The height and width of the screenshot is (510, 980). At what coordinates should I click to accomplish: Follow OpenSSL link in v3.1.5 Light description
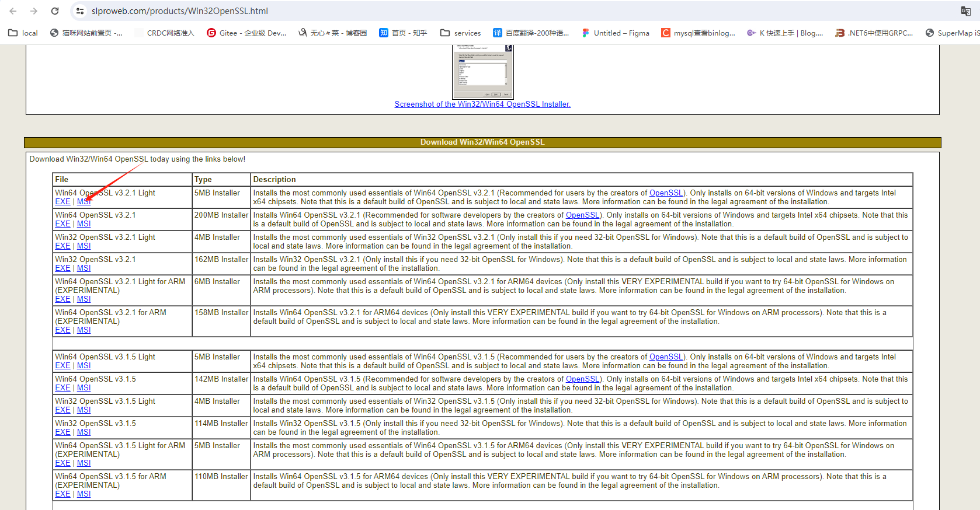[x=666, y=357]
